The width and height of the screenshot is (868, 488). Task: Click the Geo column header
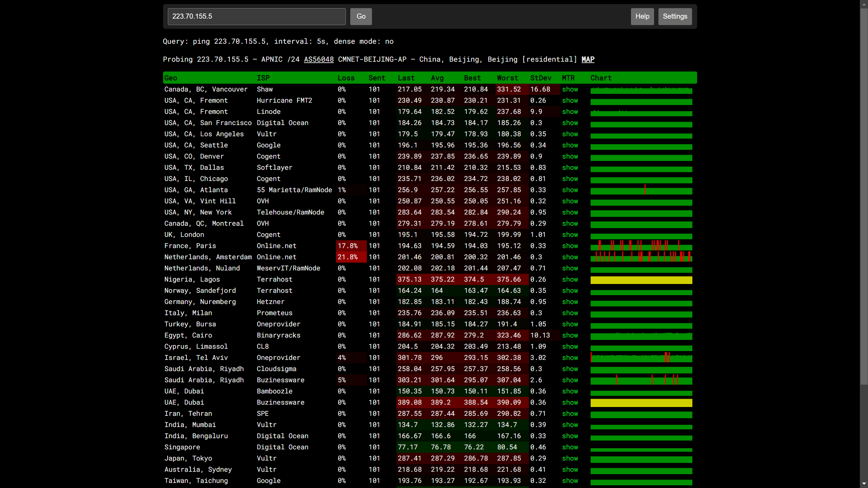tap(171, 78)
